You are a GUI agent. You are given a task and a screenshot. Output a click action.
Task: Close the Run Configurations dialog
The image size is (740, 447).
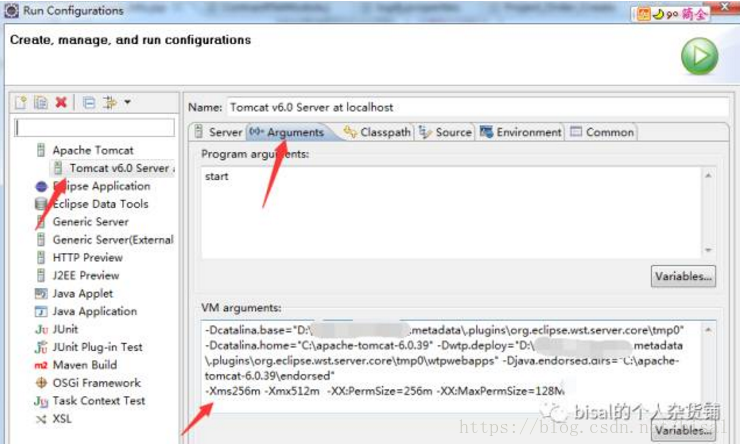click(725, 7)
